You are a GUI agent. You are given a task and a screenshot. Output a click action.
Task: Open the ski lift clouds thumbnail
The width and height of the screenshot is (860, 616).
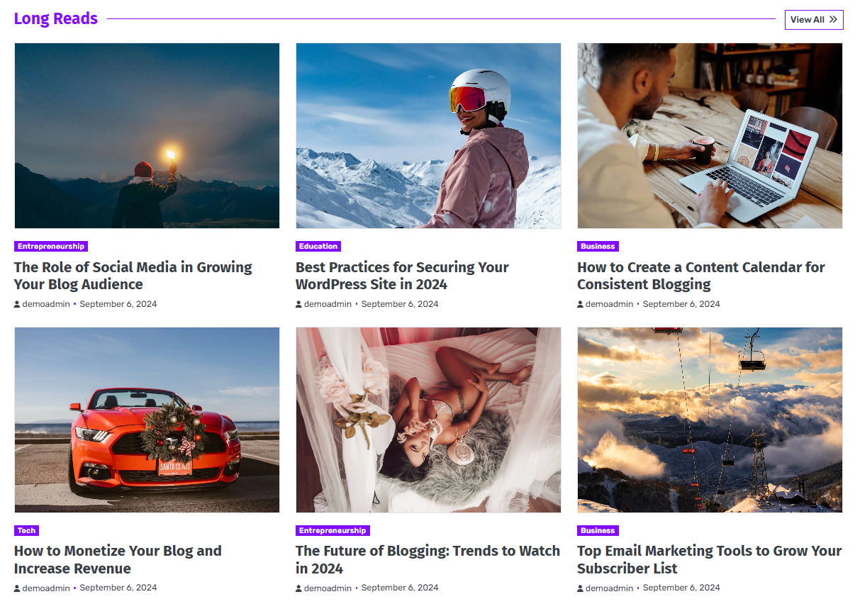click(710, 420)
